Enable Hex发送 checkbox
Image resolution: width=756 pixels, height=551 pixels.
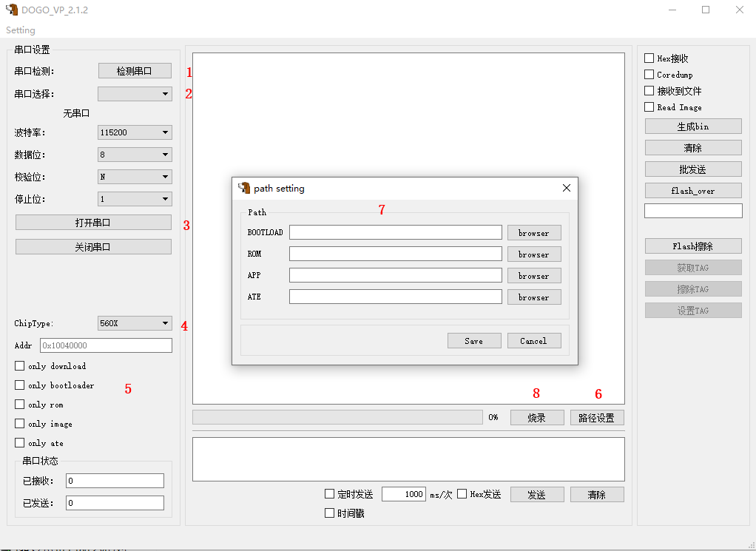pyautogui.click(x=462, y=493)
